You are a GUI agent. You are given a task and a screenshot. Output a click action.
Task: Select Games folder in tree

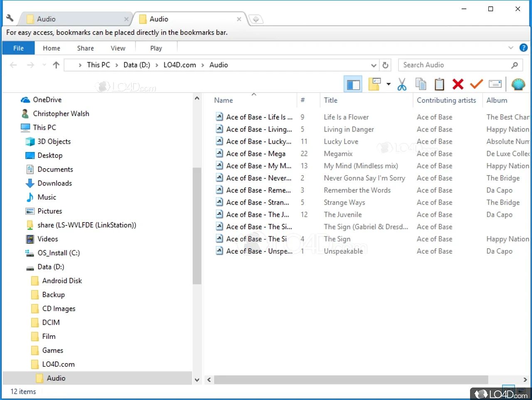pyautogui.click(x=52, y=350)
